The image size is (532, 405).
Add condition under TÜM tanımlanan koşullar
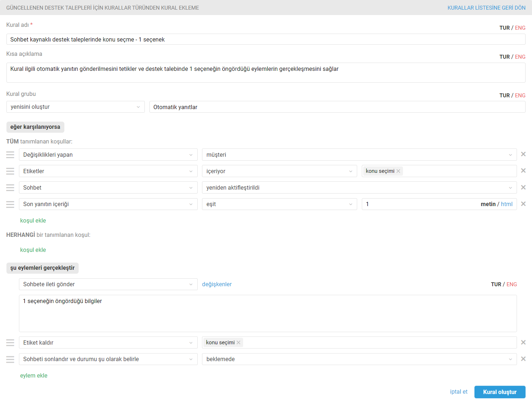coord(33,220)
